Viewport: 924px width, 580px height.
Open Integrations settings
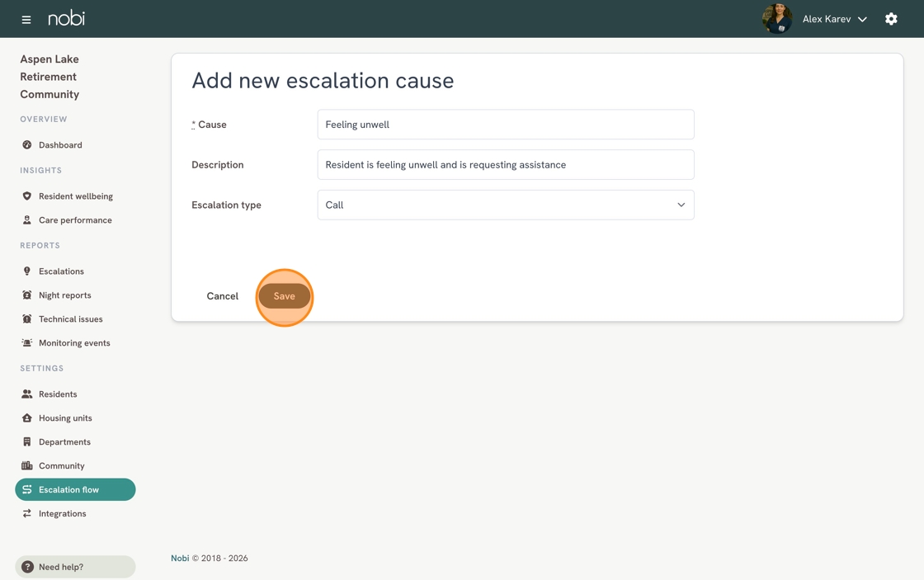(63, 513)
